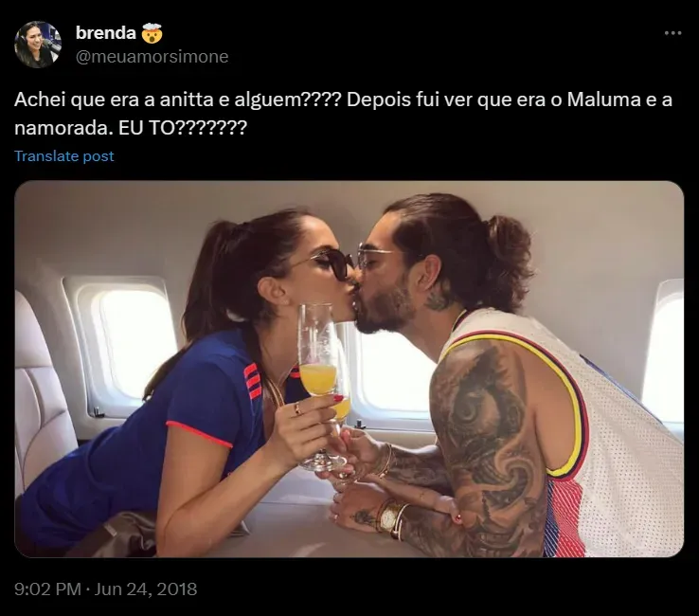Open brenda's round profile avatar
The width and height of the screenshot is (699, 616).
[38, 45]
